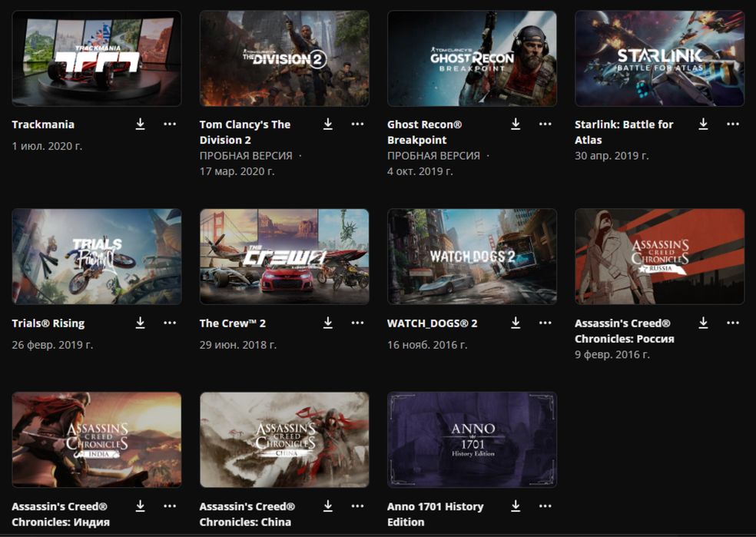
Task: Open Assassin's Creed Chronicles China cover
Action: [284, 439]
